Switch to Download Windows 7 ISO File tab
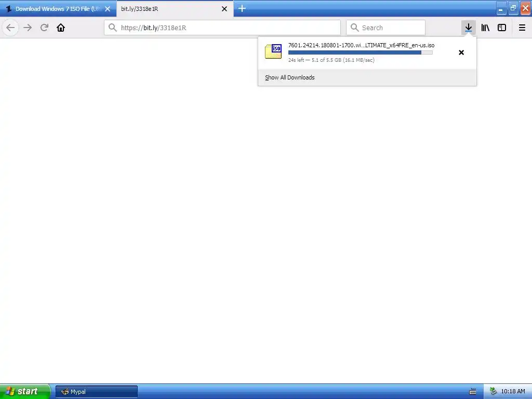 point(58,9)
